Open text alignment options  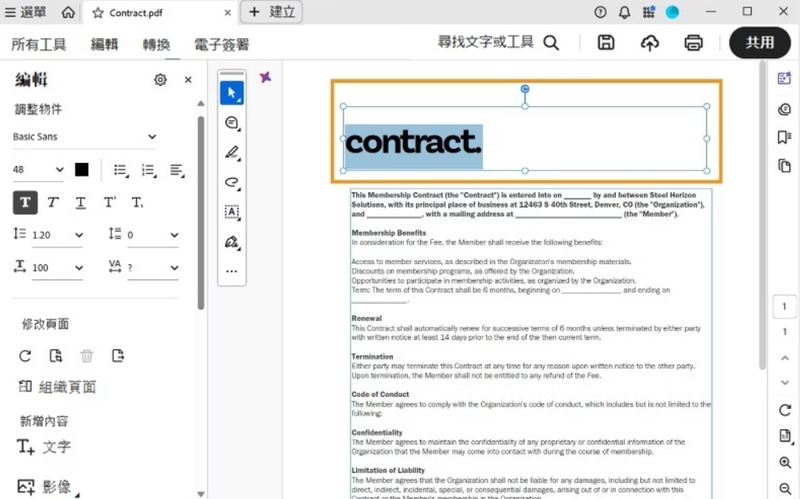(177, 170)
